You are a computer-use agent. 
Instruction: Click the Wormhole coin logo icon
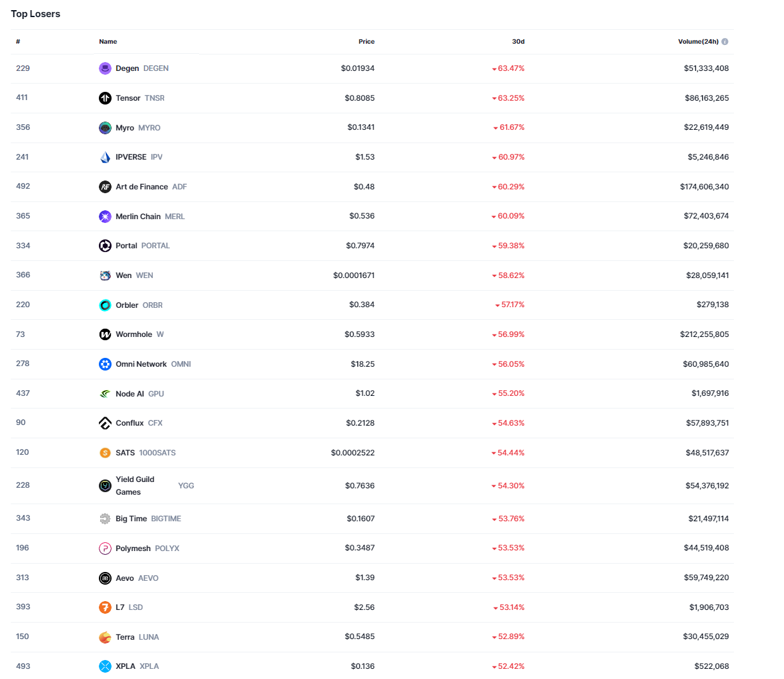[105, 334]
